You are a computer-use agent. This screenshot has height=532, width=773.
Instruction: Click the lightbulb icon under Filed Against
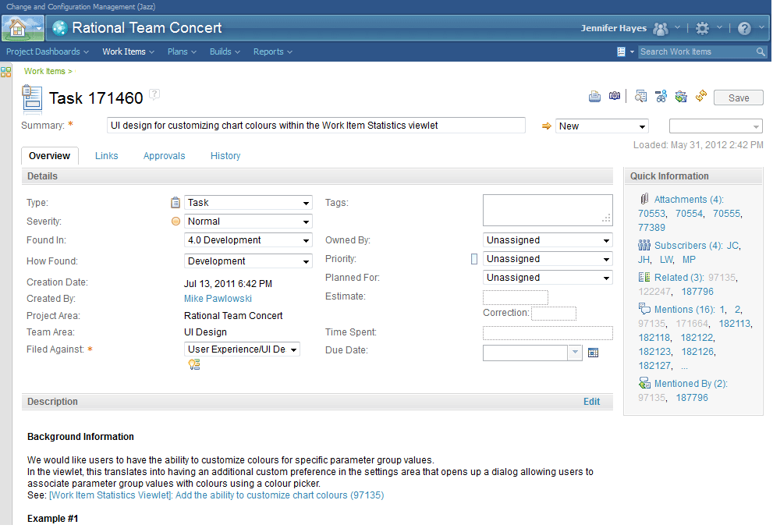click(194, 364)
